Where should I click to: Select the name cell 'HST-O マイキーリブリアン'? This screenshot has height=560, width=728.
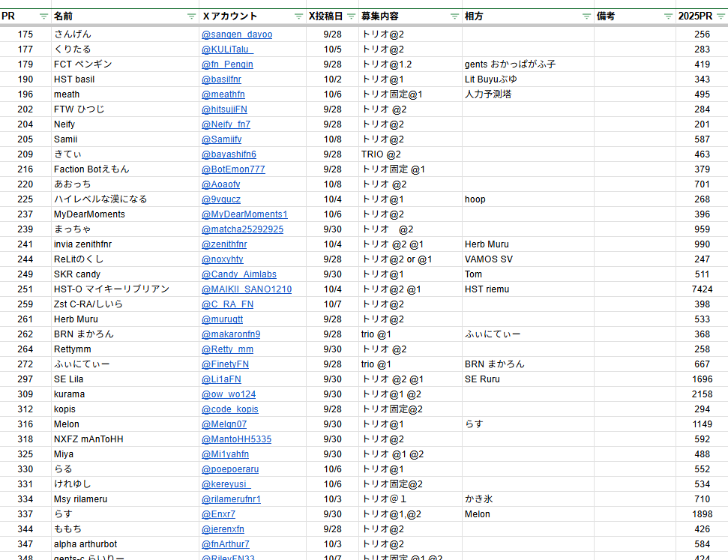(x=125, y=289)
